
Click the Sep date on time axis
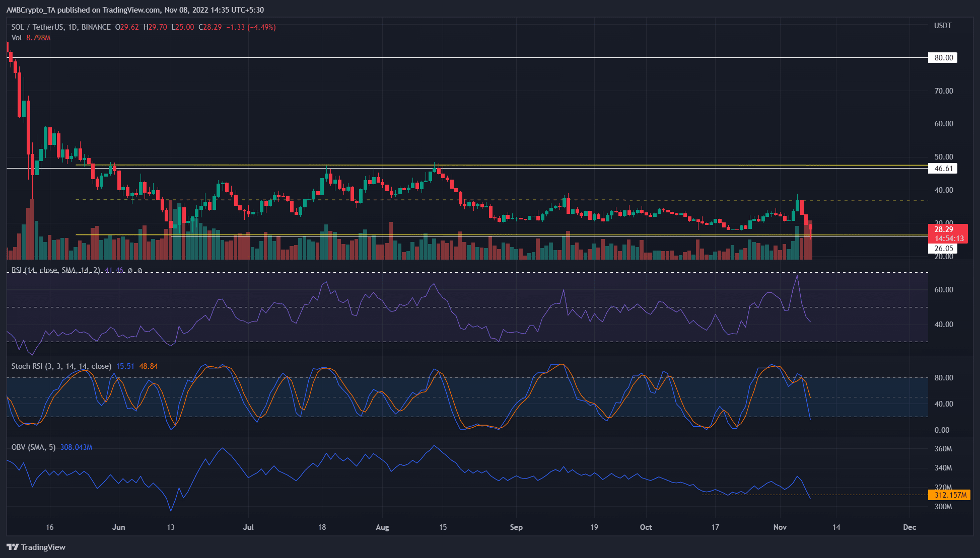516,527
